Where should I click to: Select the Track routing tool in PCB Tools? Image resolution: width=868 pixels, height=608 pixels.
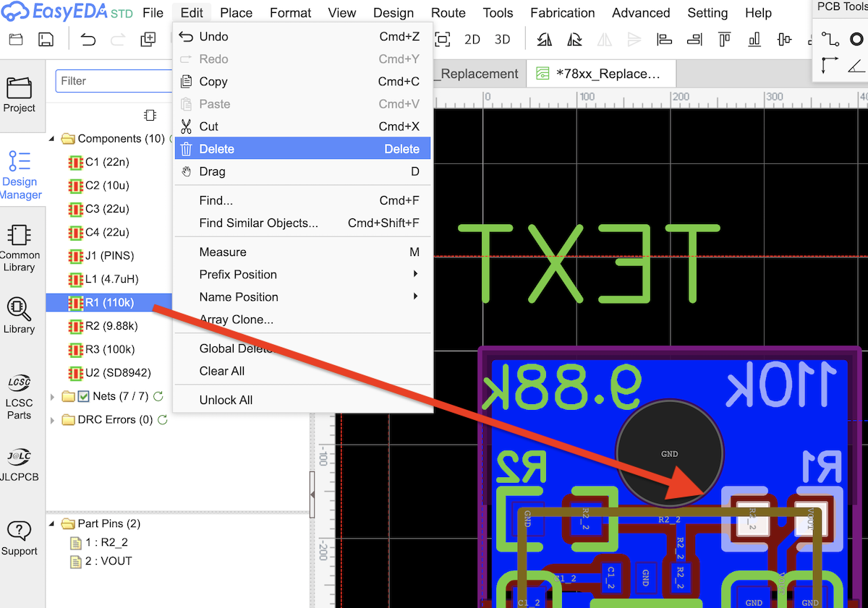pyautogui.click(x=830, y=38)
